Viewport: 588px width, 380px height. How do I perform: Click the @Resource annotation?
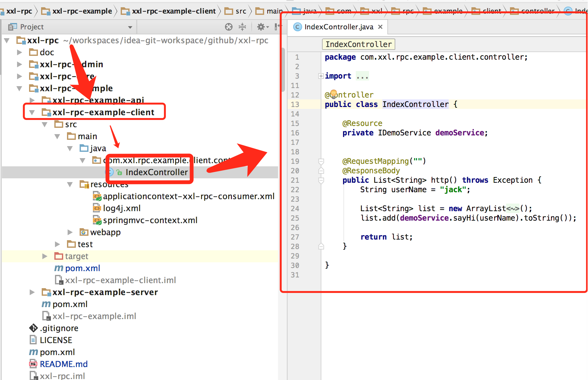pos(362,123)
